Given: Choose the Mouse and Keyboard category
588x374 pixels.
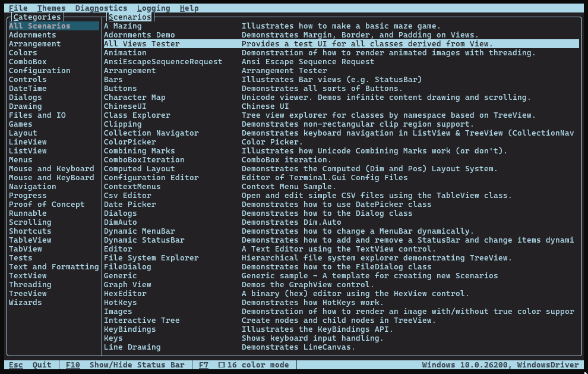Looking at the screenshot, I should click(51, 169).
